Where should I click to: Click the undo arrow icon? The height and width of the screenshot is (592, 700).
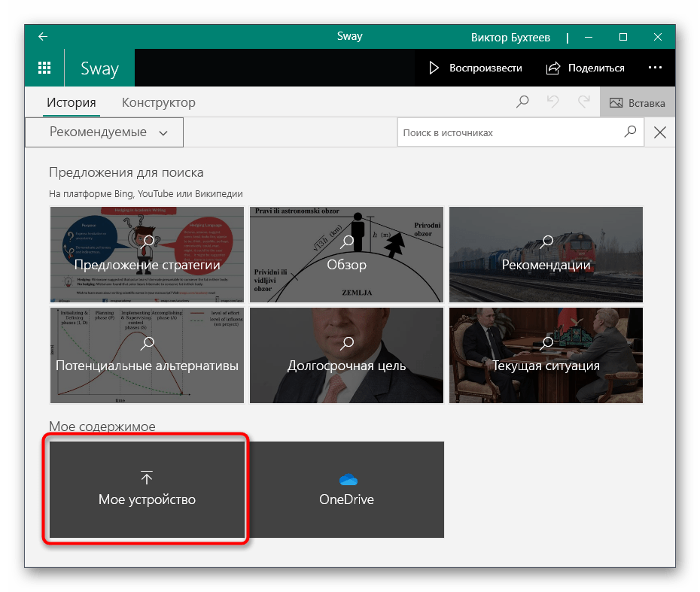pyautogui.click(x=553, y=102)
